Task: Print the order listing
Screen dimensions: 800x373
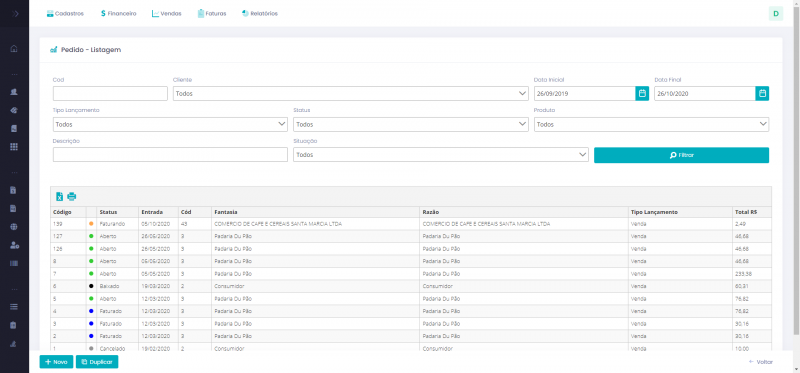Action: click(x=72, y=196)
